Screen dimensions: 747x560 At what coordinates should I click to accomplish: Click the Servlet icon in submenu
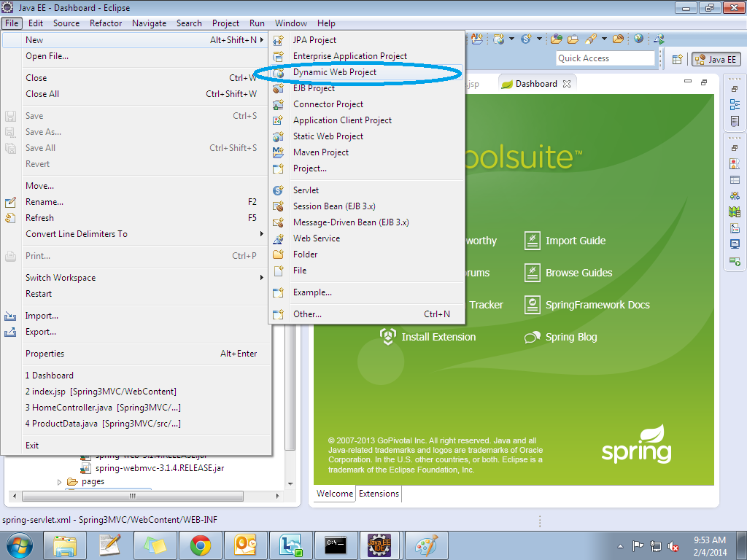pyautogui.click(x=278, y=190)
